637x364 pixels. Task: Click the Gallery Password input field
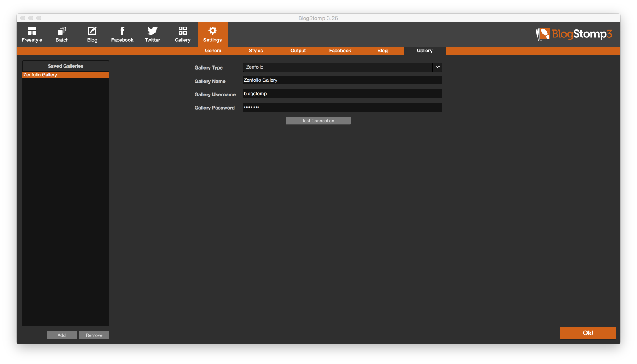coord(343,107)
